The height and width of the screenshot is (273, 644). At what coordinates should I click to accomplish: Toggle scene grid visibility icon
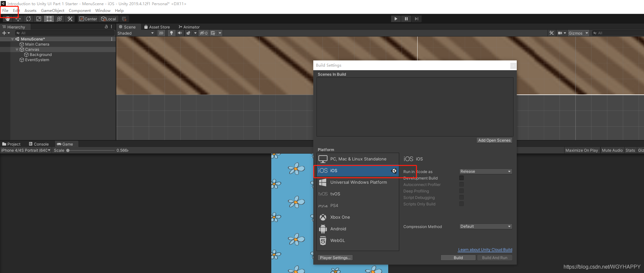213,33
